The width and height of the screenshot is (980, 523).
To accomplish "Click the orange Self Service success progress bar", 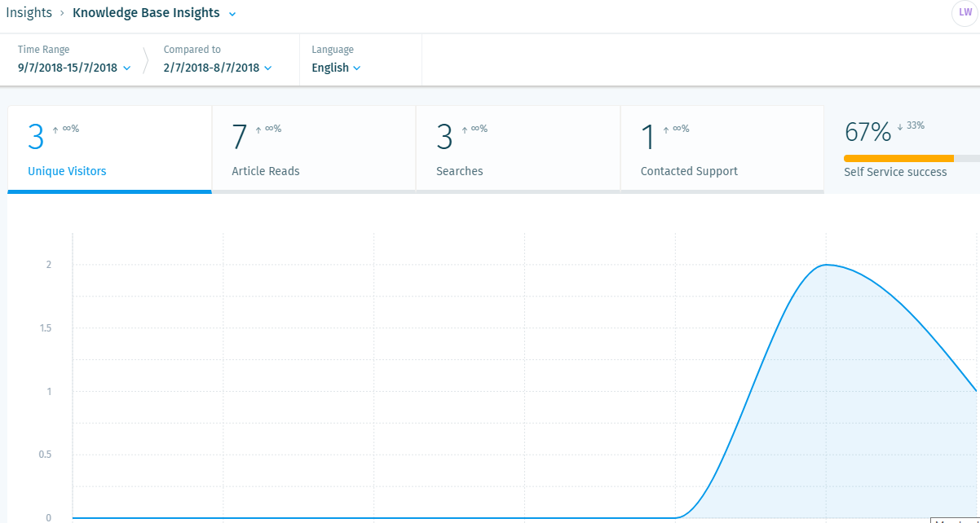I will tap(898, 158).
